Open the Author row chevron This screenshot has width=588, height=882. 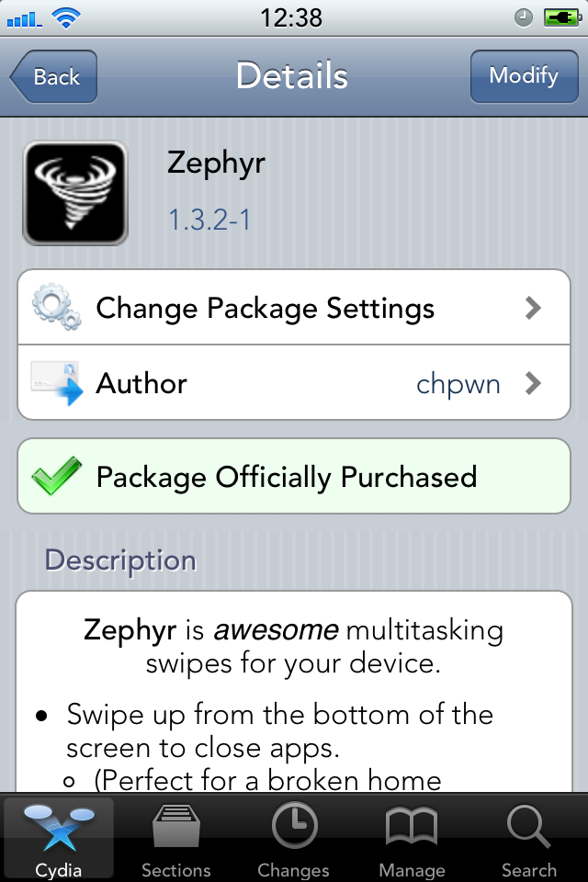tap(533, 384)
